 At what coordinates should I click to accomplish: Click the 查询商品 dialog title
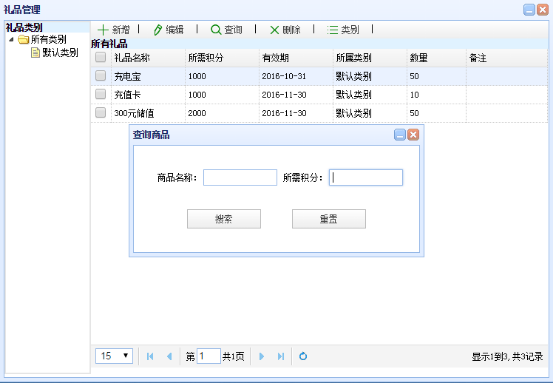pyautogui.click(x=151, y=135)
